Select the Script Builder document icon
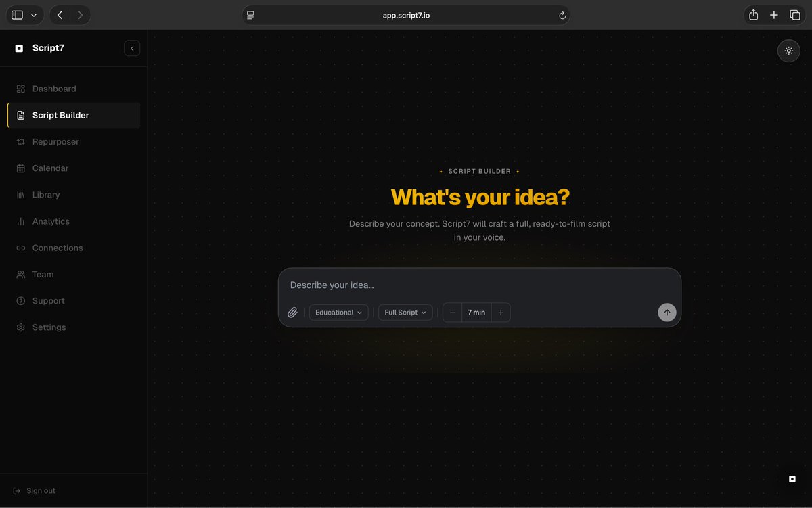Image resolution: width=812 pixels, height=508 pixels. click(20, 115)
